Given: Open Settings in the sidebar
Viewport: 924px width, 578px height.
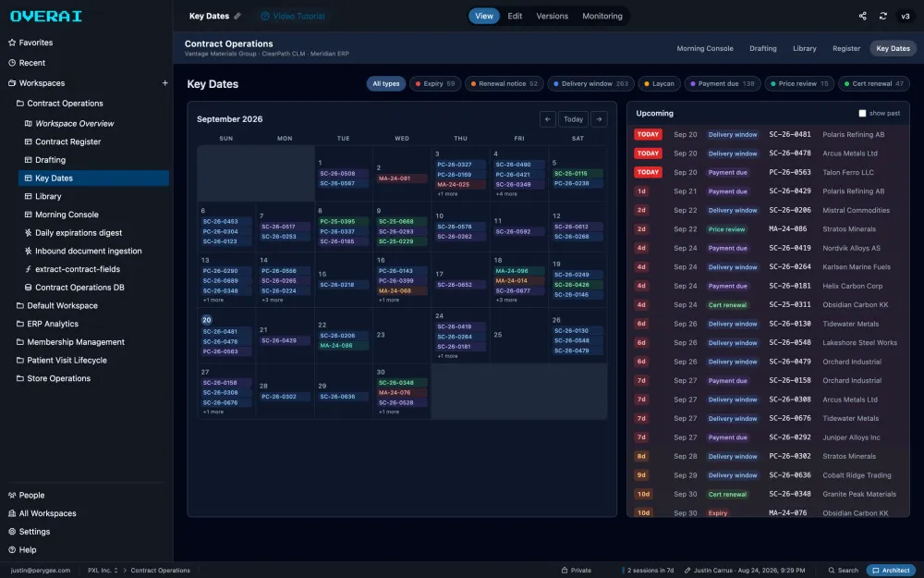Looking at the screenshot, I should click(x=30, y=532).
